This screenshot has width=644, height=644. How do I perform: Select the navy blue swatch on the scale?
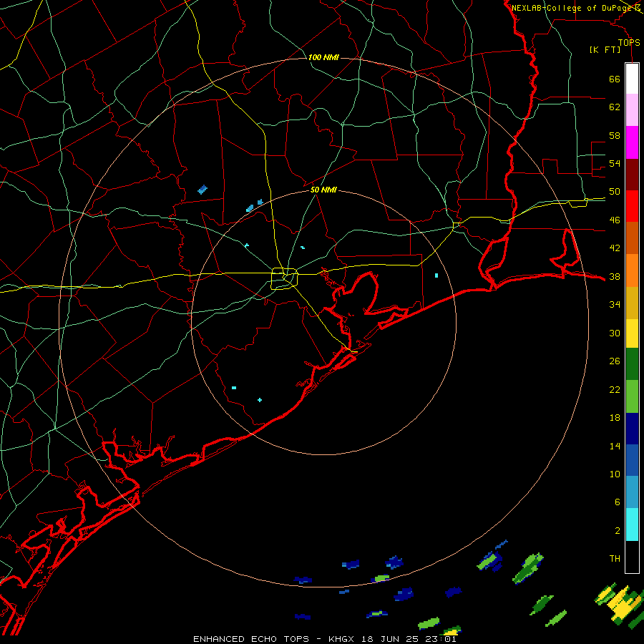click(x=632, y=429)
